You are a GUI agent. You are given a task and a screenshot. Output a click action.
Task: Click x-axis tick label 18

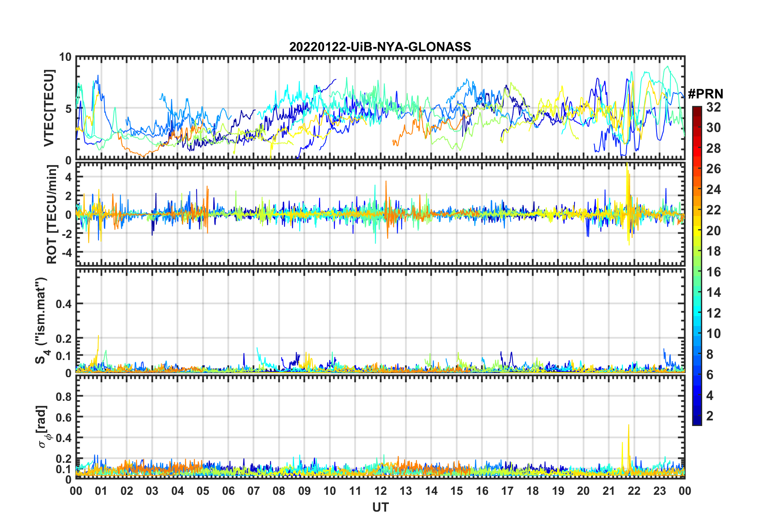click(533, 490)
